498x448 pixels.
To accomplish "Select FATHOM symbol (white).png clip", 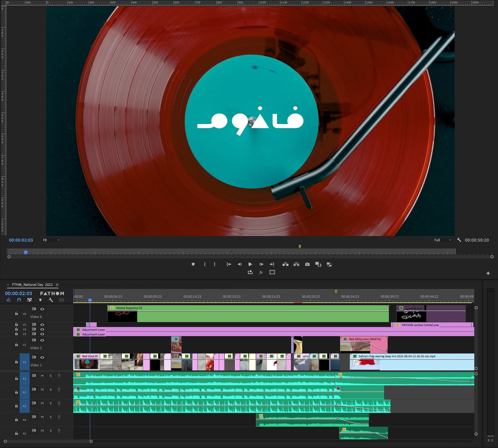I will [x=433, y=325].
